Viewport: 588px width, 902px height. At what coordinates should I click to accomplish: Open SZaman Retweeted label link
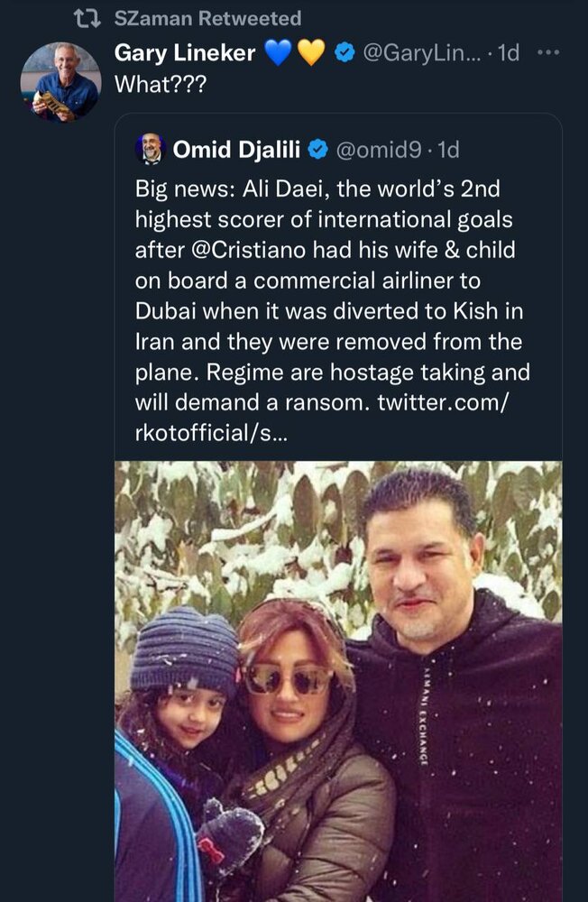coord(208,19)
